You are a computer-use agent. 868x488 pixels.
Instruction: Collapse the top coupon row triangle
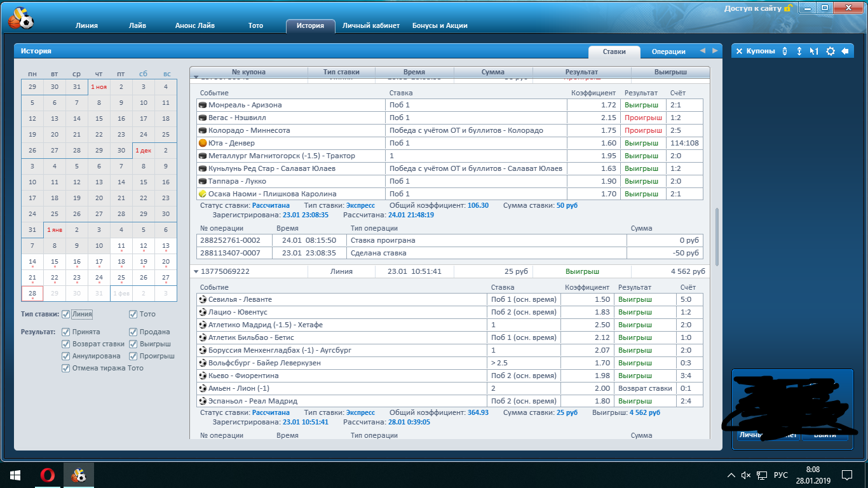pos(196,78)
